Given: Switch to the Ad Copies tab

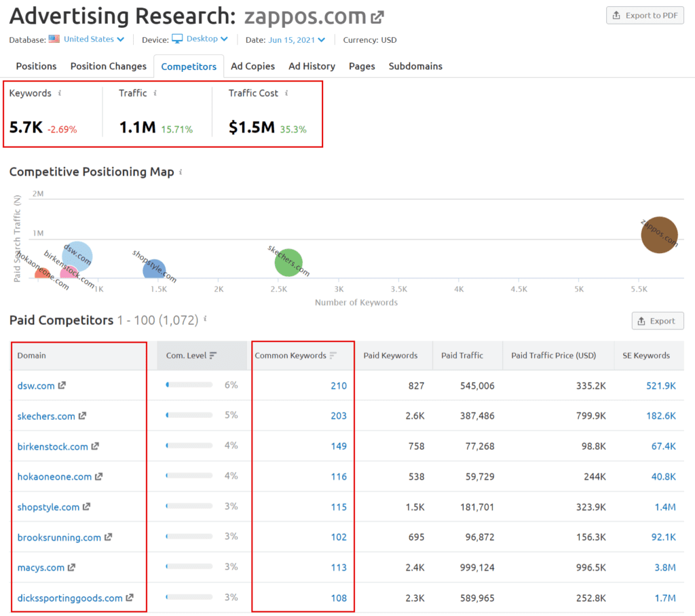Looking at the screenshot, I should point(252,66).
